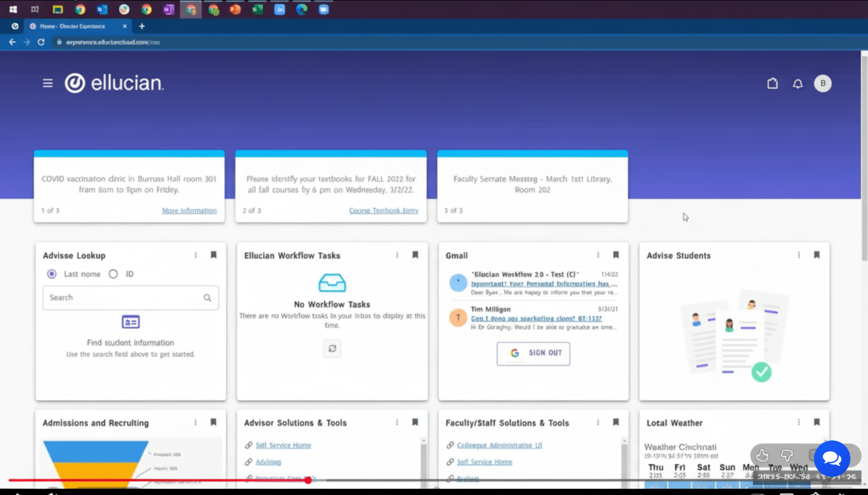The image size is (868, 495).
Task: Click the video progress bar scrubber
Action: pyautogui.click(x=308, y=480)
